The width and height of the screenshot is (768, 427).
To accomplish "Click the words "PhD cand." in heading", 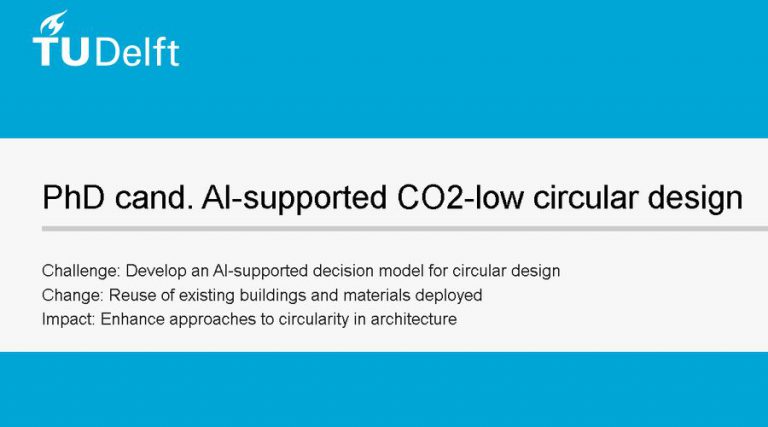I will 118,197.
